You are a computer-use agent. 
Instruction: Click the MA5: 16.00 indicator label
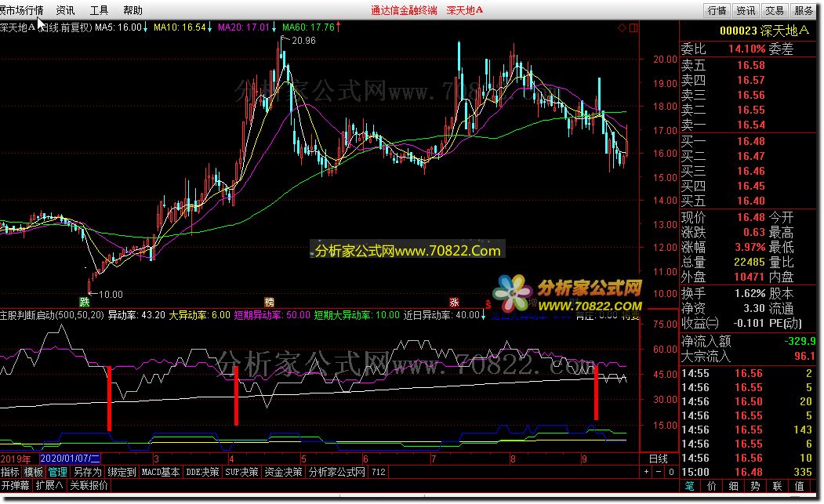tap(118, 27)
